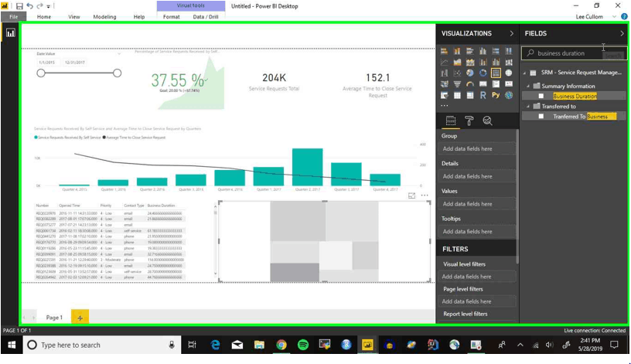Select the highlighted treemap visual

click(496, 73)
